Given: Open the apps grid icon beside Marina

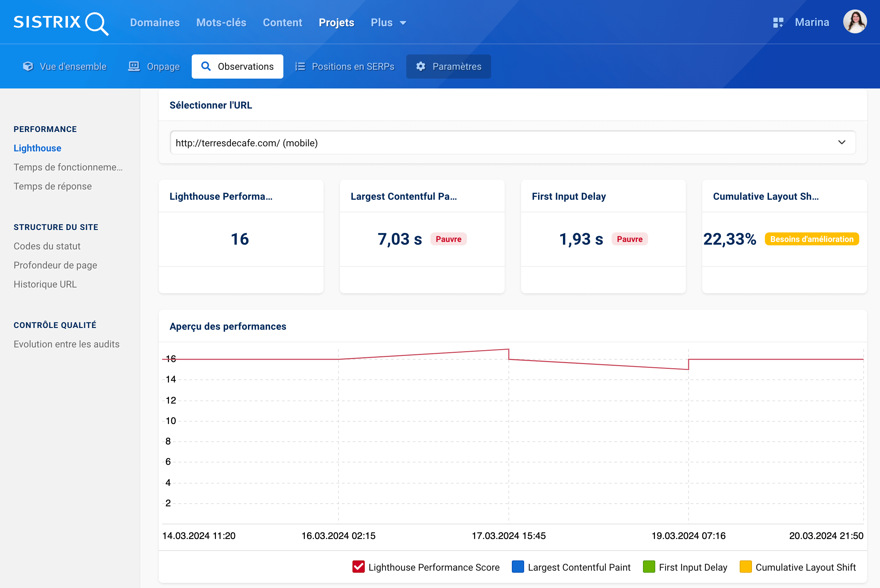Looking at the screenshot, I should coord(778,22).
